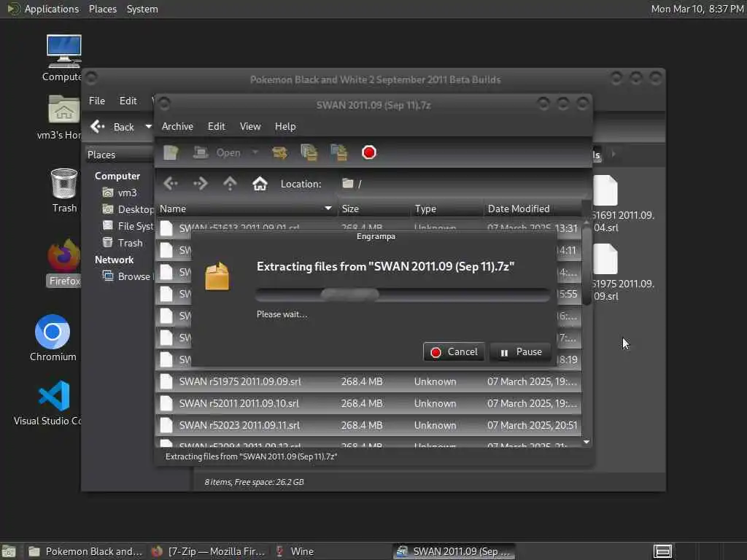The width and height of the screenshot is (747, 560).
Task: Click workspace switcher in bottom panel
Action: click(x=662, y=551)
